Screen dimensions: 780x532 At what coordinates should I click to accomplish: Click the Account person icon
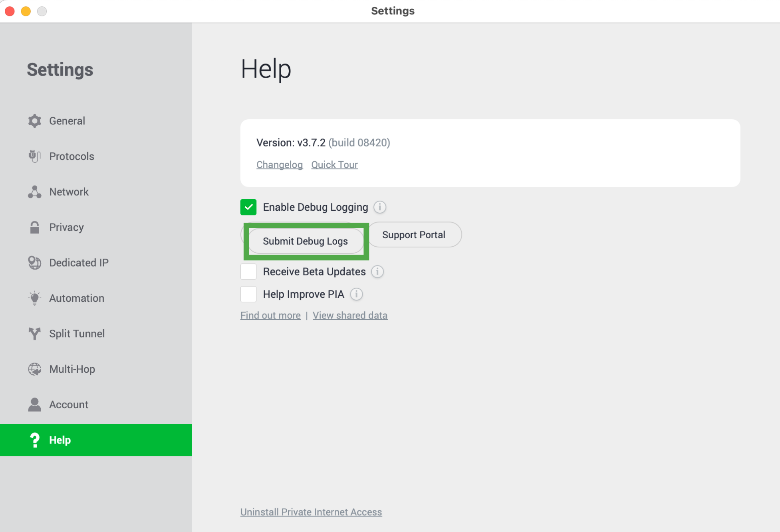pos(35,404)
